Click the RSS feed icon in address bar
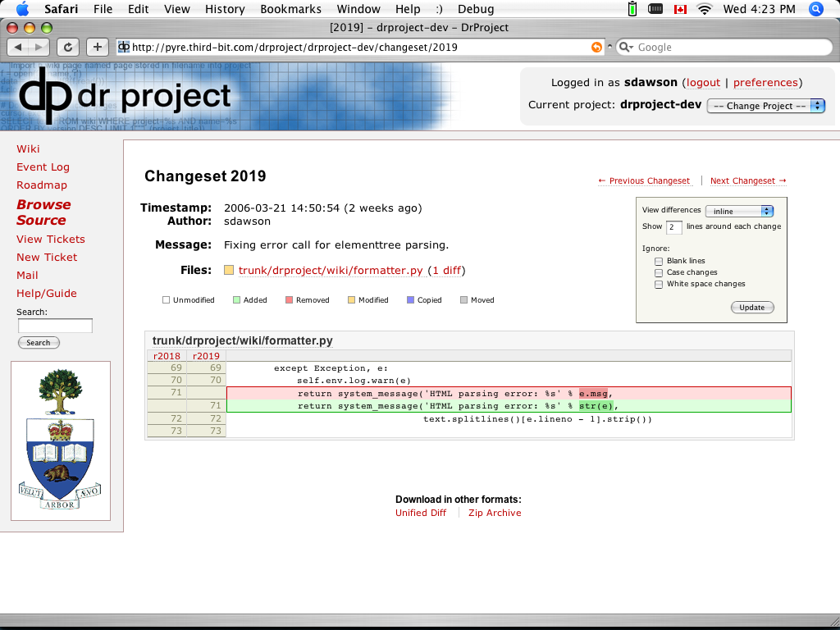840x630 pixels. click(x=596, y=48)
